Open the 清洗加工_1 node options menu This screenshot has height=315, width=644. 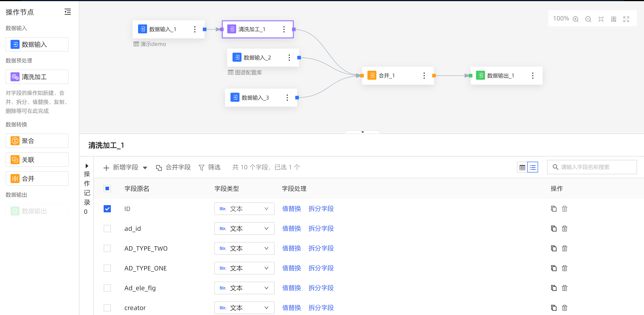point(284,29)
